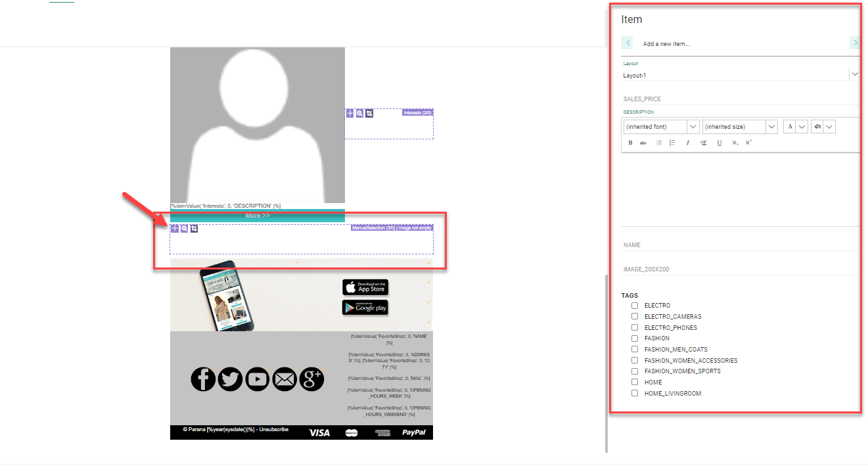Click Facebook icon in footer
The height and width of the screenshot is (466, 868).
tap(203, 379)
